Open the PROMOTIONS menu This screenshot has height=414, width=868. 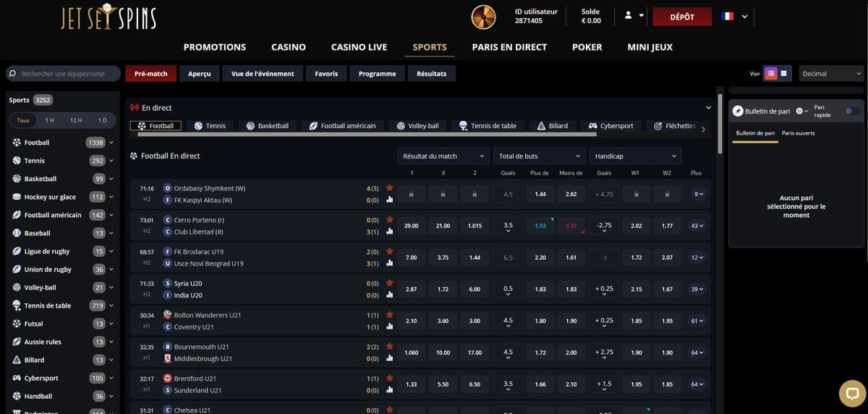(215, 47)
